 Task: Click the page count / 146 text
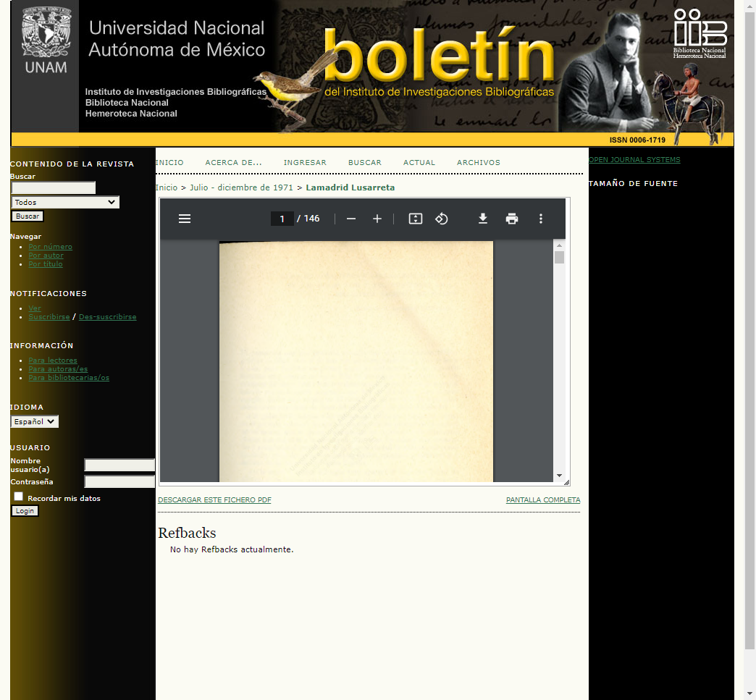308,219
